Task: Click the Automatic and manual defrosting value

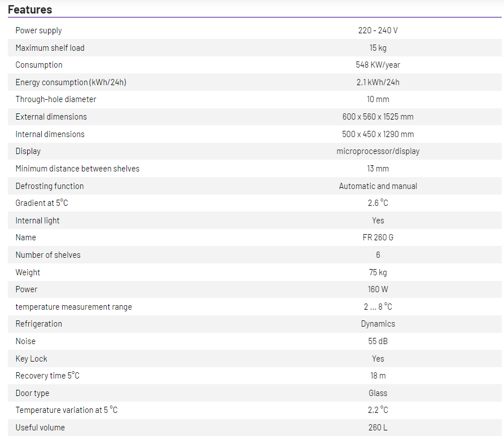Action: coord(378,186)
